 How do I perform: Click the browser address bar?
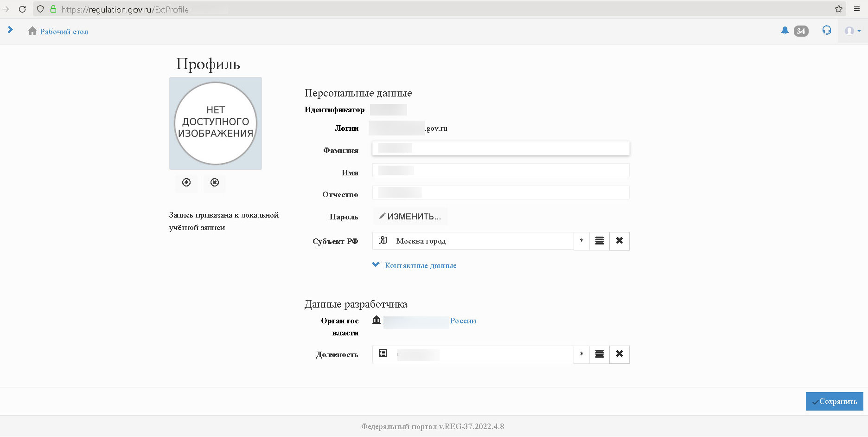440,9
